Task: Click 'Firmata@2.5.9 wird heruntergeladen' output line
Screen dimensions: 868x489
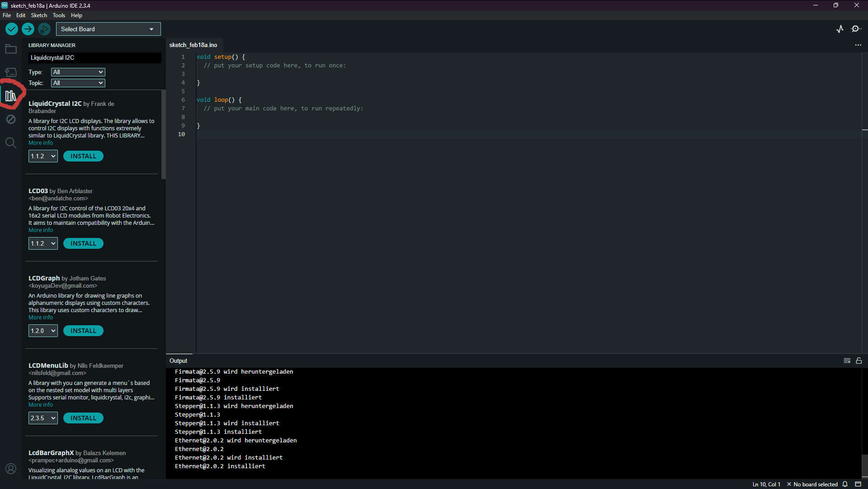Action: pyautogui.click(x=234, y=371)
